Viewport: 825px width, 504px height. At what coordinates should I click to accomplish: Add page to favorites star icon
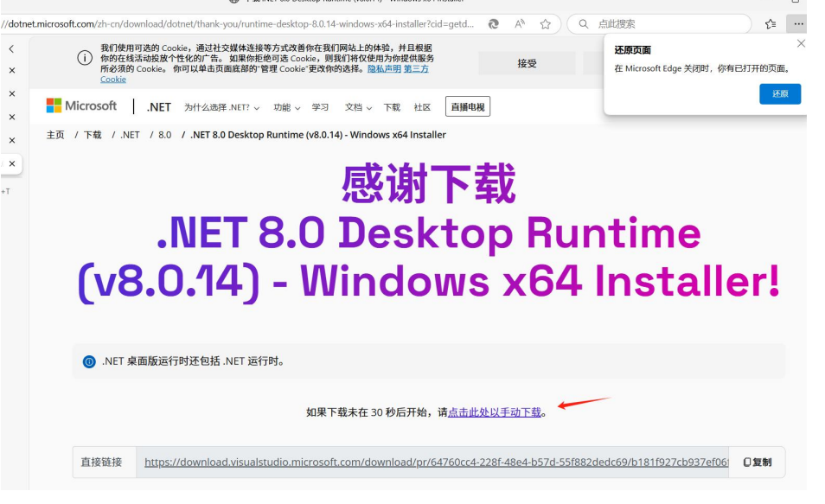[546, 23]
